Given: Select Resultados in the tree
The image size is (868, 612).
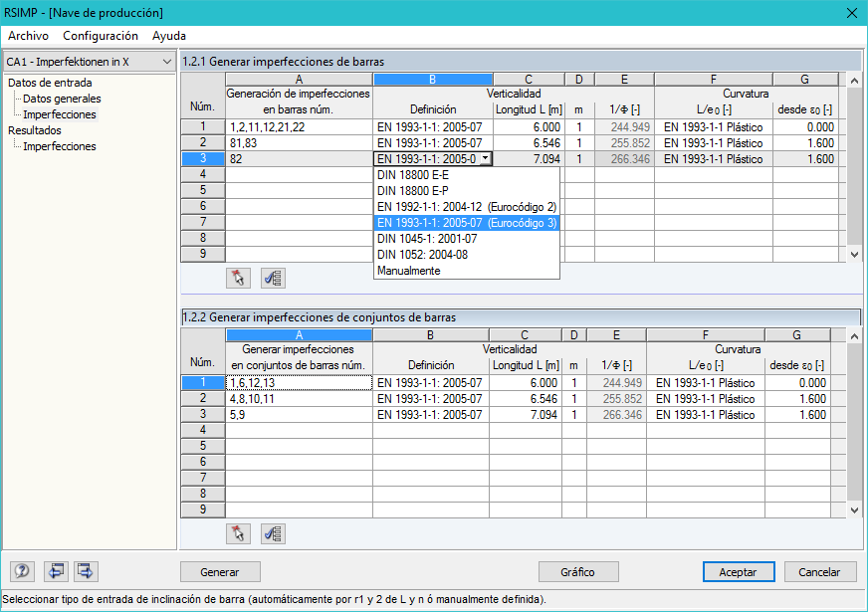Looking at the screenshot, I should click(34, 130).
